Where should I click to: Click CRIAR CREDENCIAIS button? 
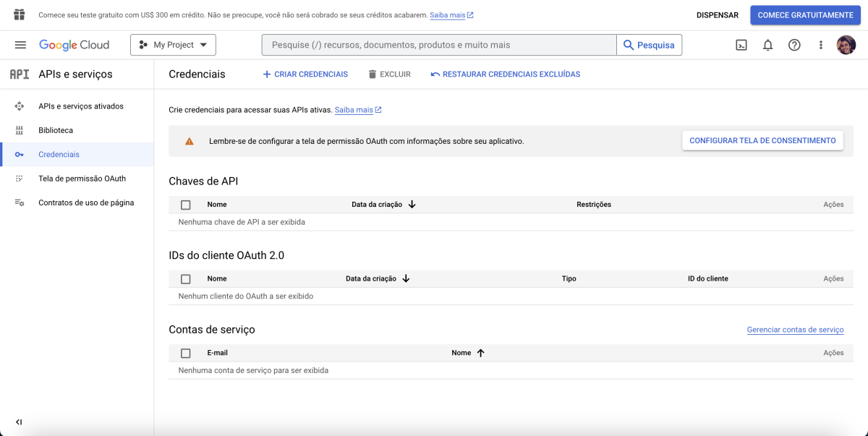click(x=305, y=74)
